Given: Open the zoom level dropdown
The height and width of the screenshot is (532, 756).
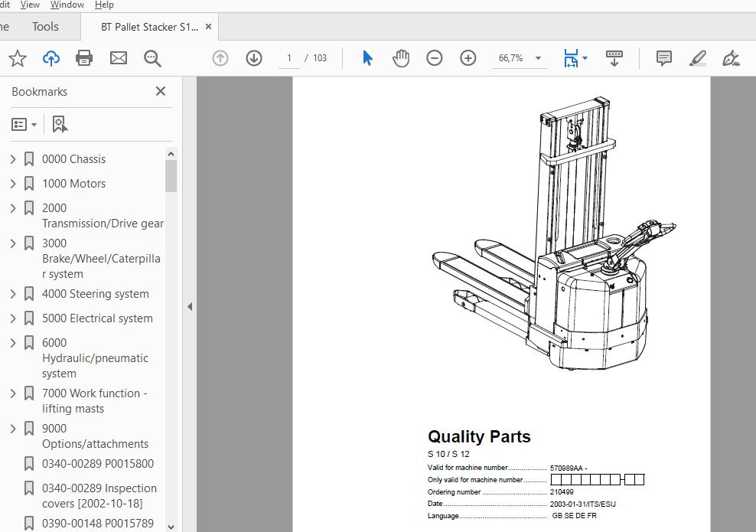Looking at the screenshot, I should [x=538, y=58].
